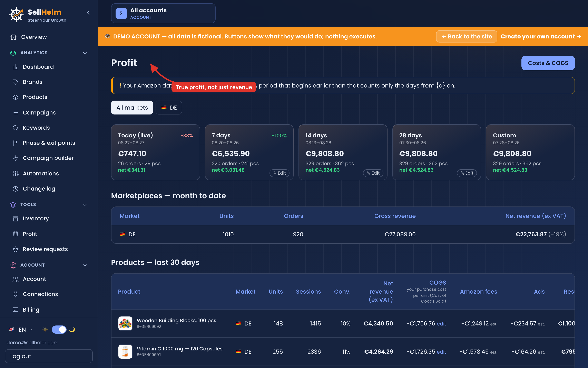Edit COGS for Wooden Building Blocks
The width and height of the screenshot is (588, 368).
click(441, 324)
